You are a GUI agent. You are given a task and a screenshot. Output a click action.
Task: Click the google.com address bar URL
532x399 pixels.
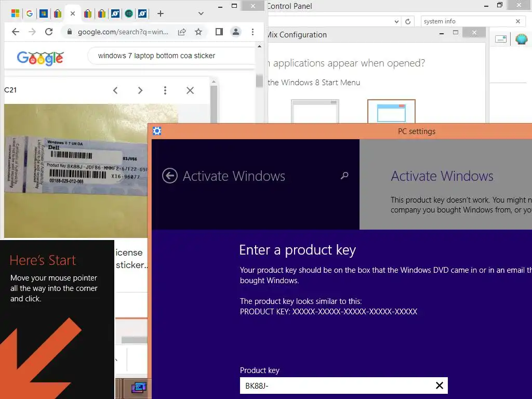pos(123,32)
